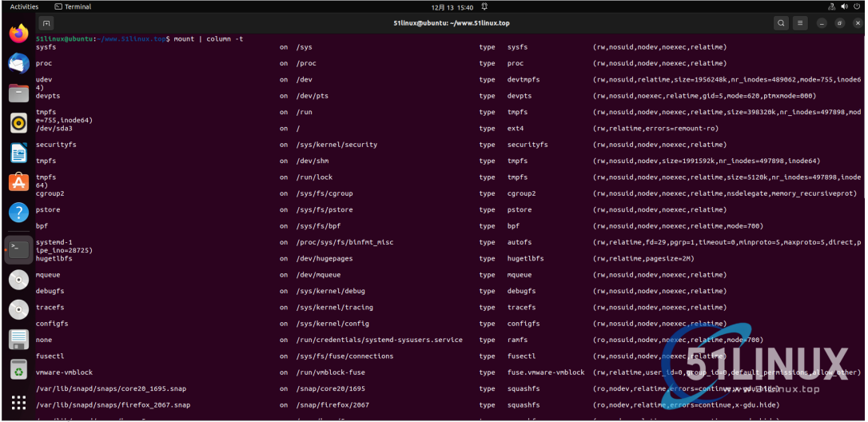Click mount point '/run/lock'
The image size is (868, 422).
[x=314, y=177]
